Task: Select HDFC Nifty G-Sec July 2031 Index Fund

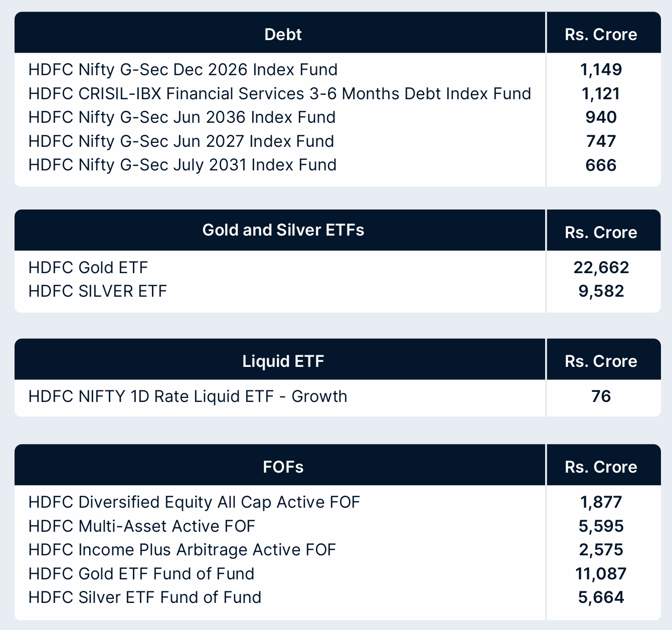Action: [182, 165]
